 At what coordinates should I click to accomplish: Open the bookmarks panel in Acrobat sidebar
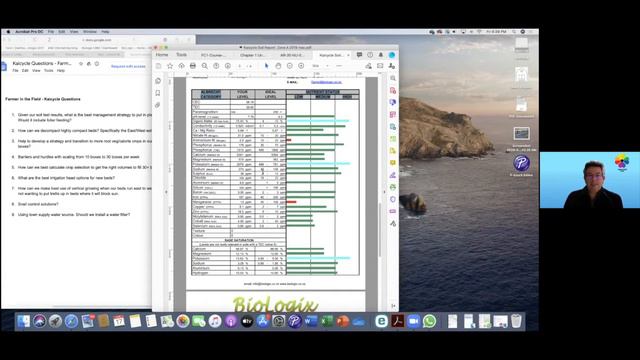[158, 93]
